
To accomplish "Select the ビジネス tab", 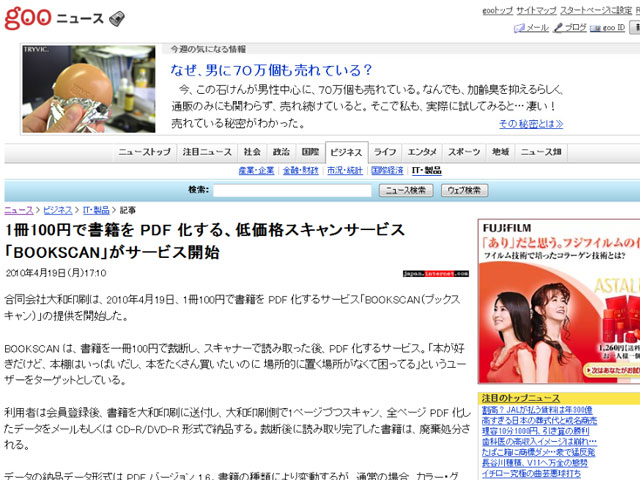I will coord(347,152).
